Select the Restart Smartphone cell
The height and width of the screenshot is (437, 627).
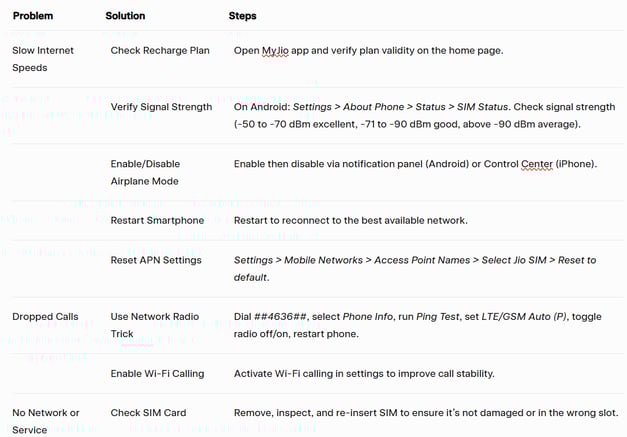point(157,220)
